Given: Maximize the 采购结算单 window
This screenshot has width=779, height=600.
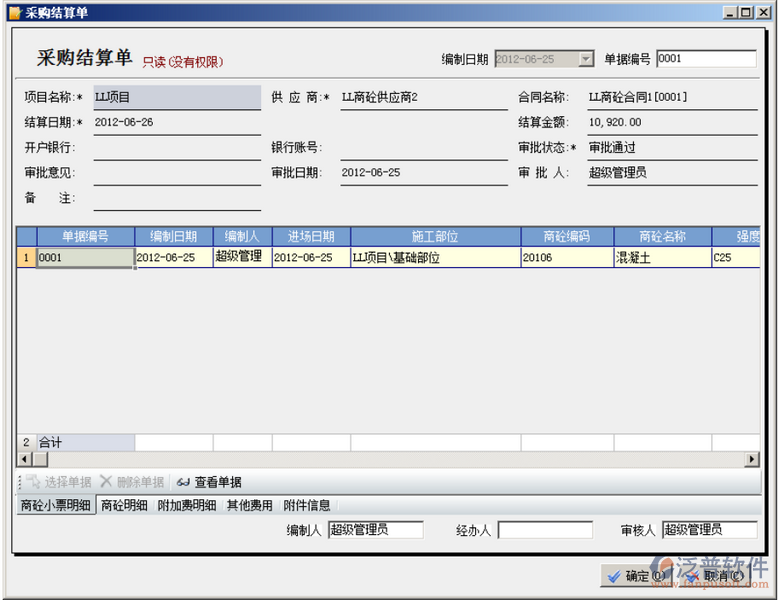Looking at the screenshot, I should (x=746, y=13).
